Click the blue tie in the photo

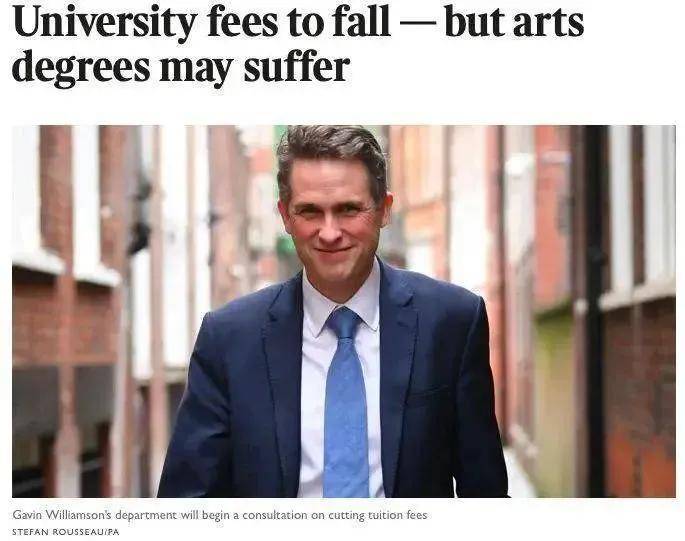345,402
